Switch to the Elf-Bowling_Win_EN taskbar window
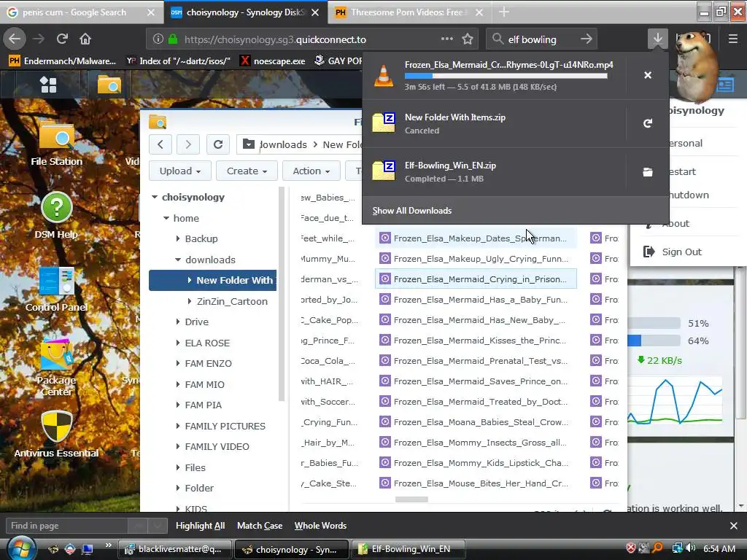747x560 pixels. (408, 549)
